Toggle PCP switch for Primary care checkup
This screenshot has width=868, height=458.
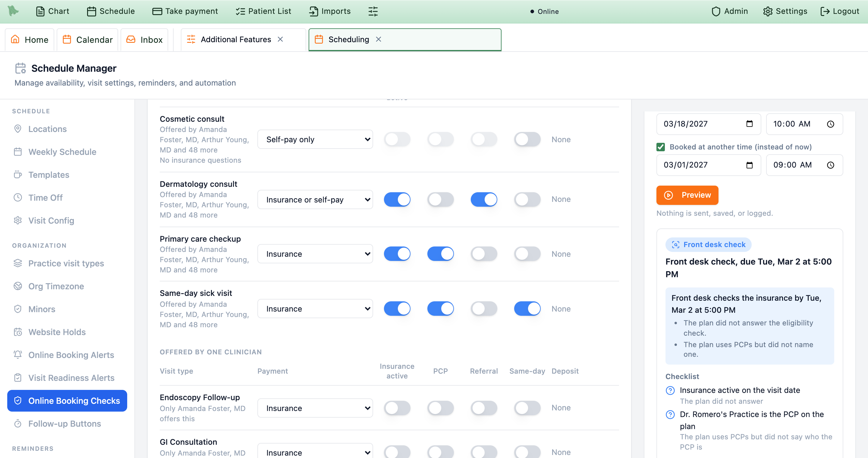440,254
